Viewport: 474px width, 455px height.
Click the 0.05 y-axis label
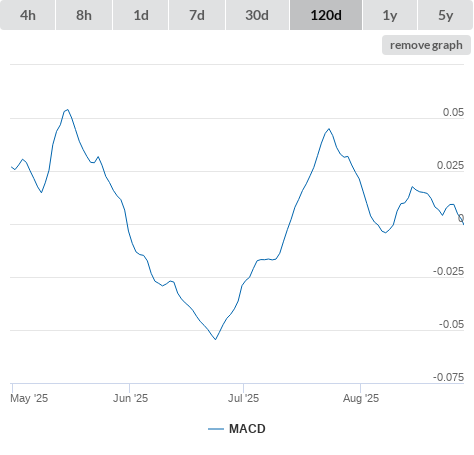pos(453,112)
